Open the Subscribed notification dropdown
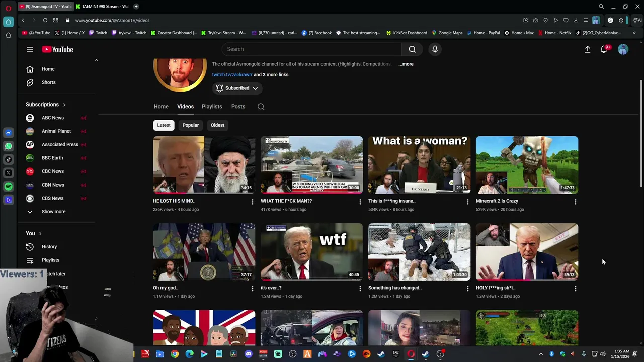The width and height of the screenshot is (644, 362). coord(237,88)
